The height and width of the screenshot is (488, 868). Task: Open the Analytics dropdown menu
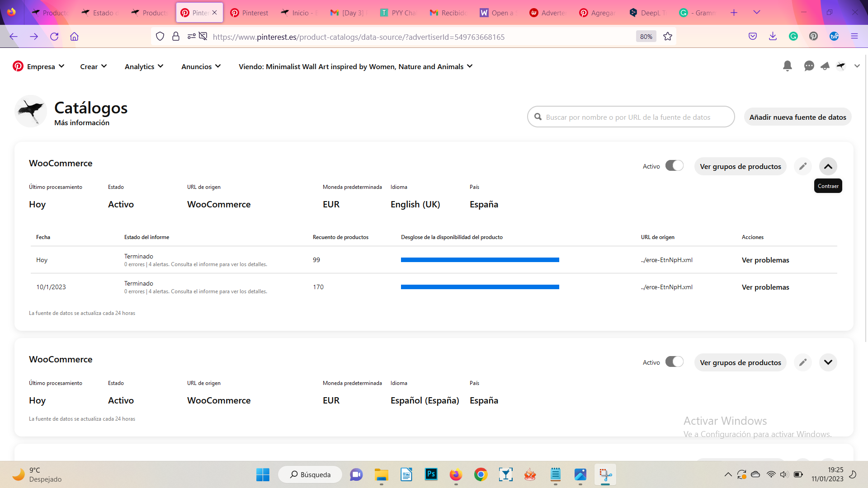(144, 66)
